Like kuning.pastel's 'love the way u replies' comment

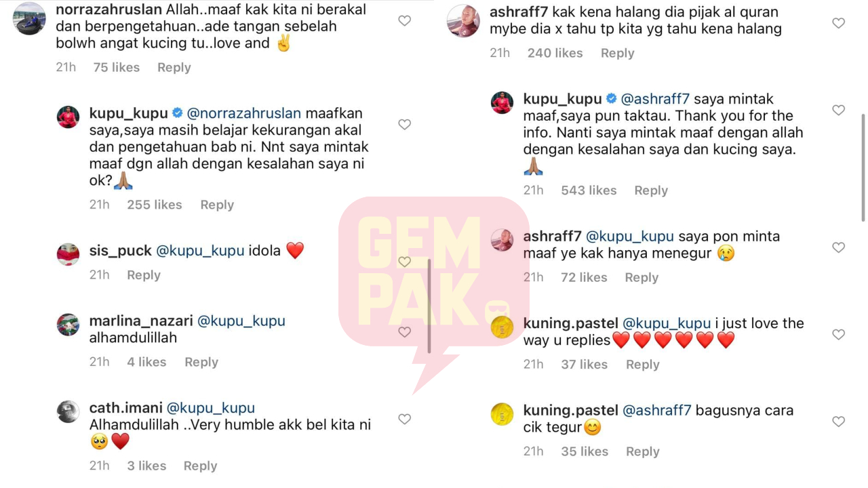point(839,335)
